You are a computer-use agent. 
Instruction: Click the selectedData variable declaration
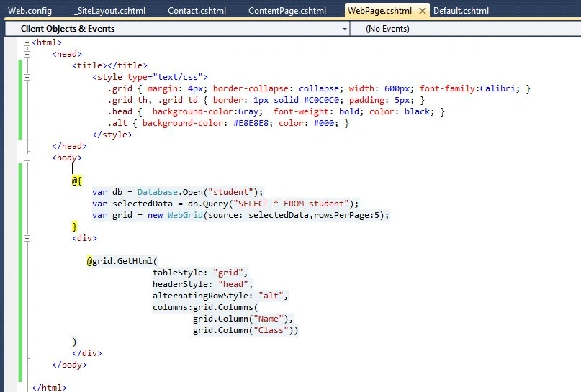click(x=143, y=204)
